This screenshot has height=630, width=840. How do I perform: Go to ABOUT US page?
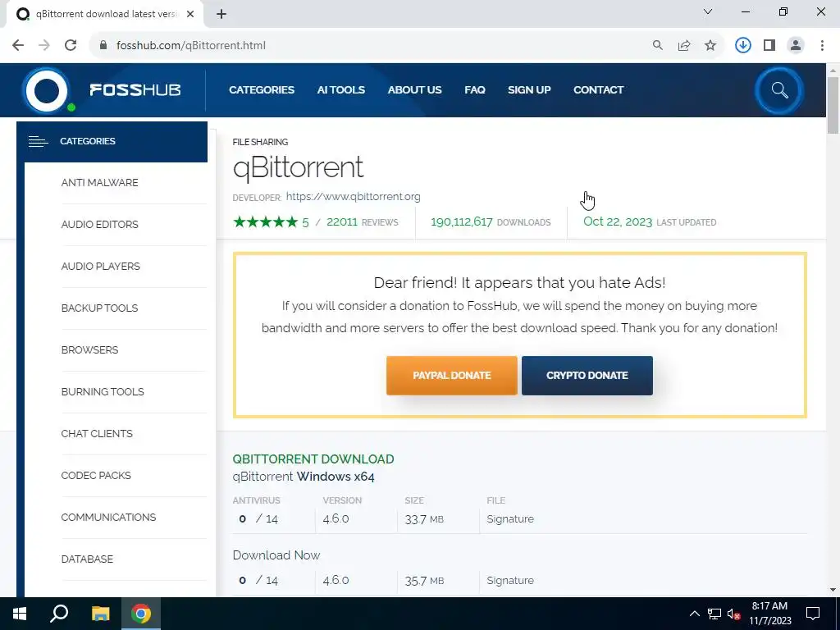pyautogui.click(x=414, y=90)
